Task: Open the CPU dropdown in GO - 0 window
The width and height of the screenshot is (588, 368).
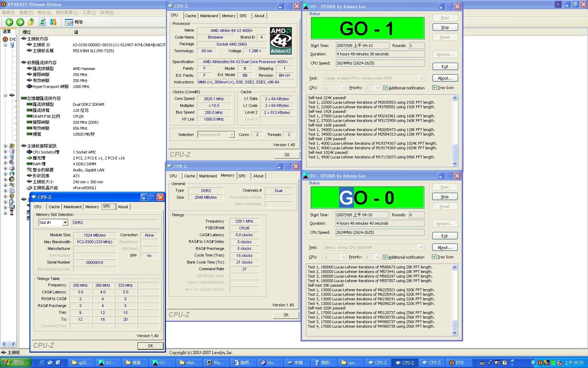Action: click(343, 257)
